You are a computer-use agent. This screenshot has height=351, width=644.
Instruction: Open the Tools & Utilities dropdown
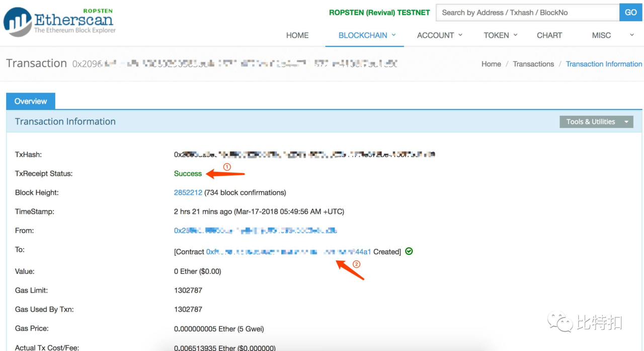(x=596, y=121)
